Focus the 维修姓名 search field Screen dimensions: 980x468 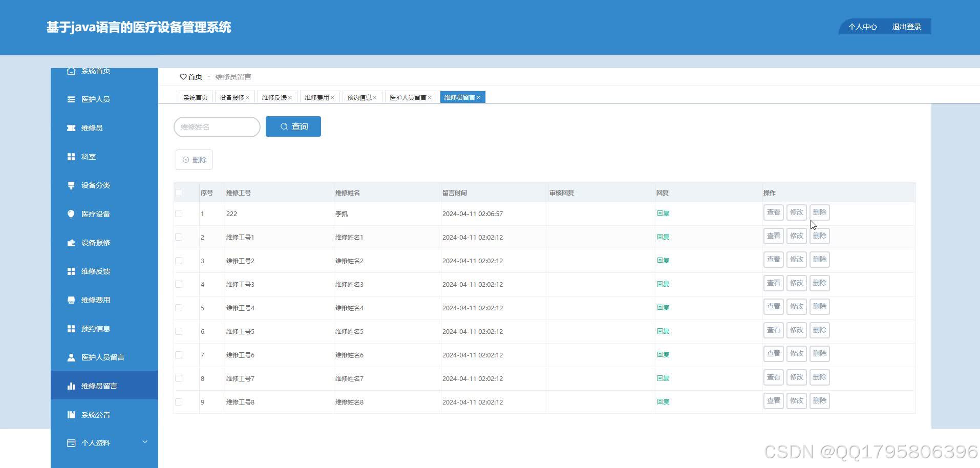[217, 127]
